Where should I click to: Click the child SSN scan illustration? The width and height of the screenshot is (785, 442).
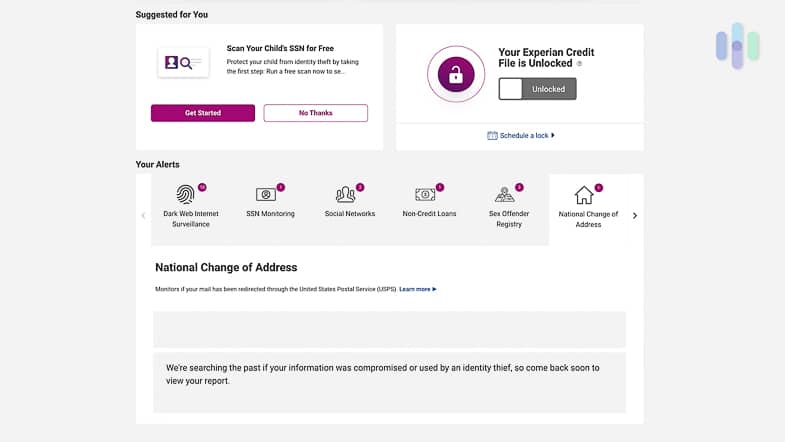(x=183, y=62)
